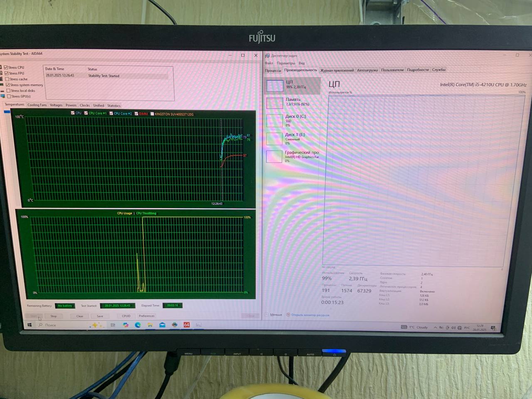Viewport: 532px width, 399px height.
Task: Open network globe tray icon
Action: 459,328
